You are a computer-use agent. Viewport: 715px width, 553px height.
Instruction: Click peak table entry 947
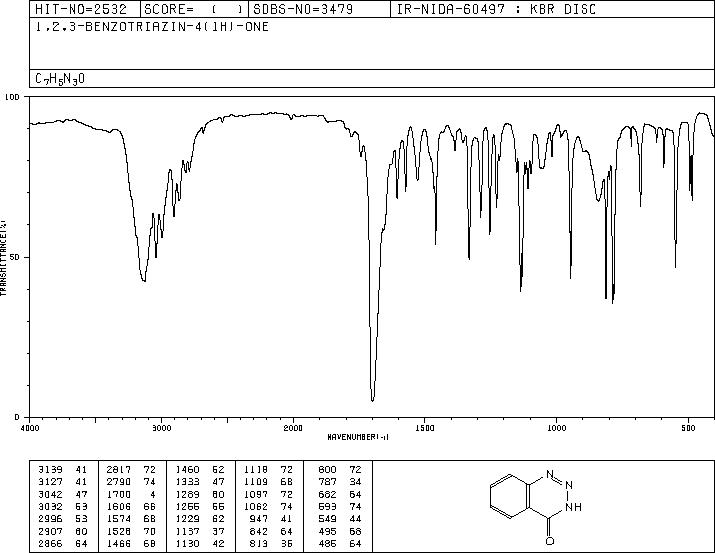(259, 519)
